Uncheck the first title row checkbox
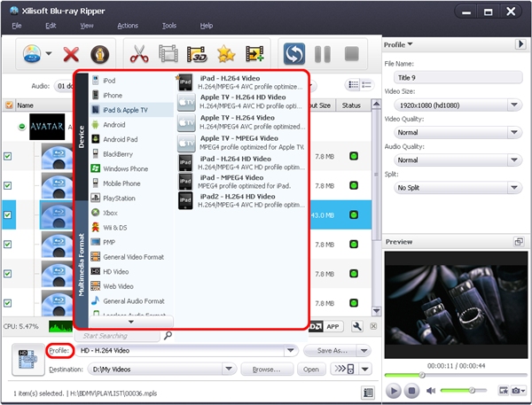 (7, 156)
